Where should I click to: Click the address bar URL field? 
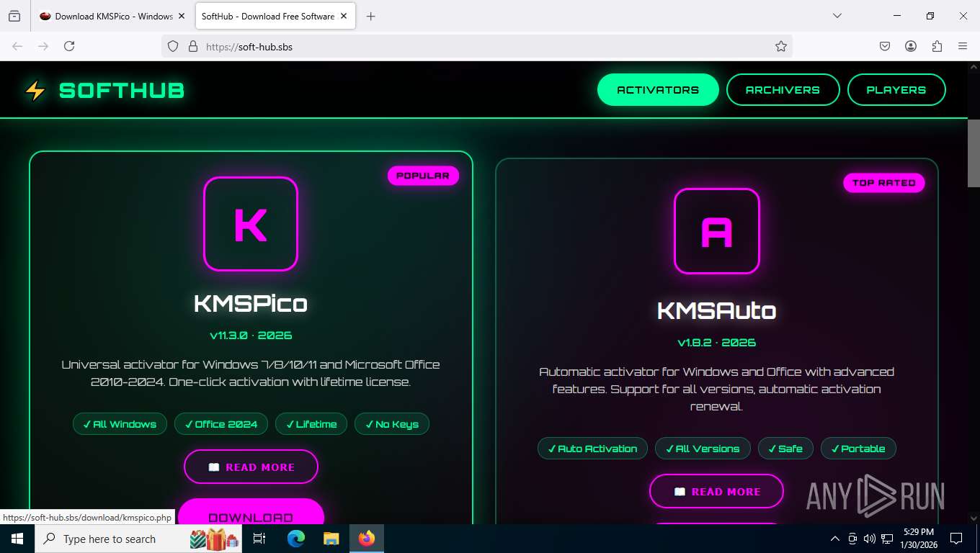click(x=476, y=46)
